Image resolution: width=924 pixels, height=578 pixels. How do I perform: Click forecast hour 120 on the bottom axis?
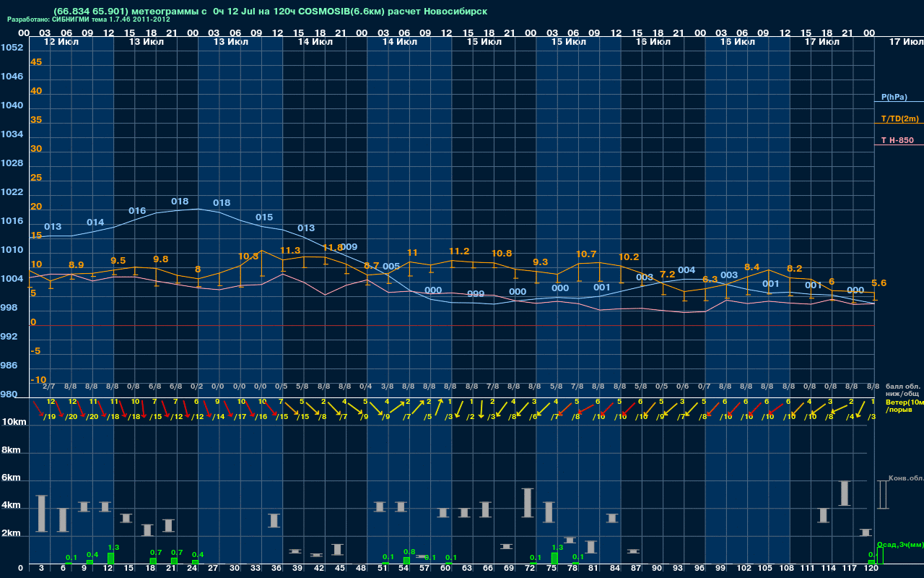(871, 569)
